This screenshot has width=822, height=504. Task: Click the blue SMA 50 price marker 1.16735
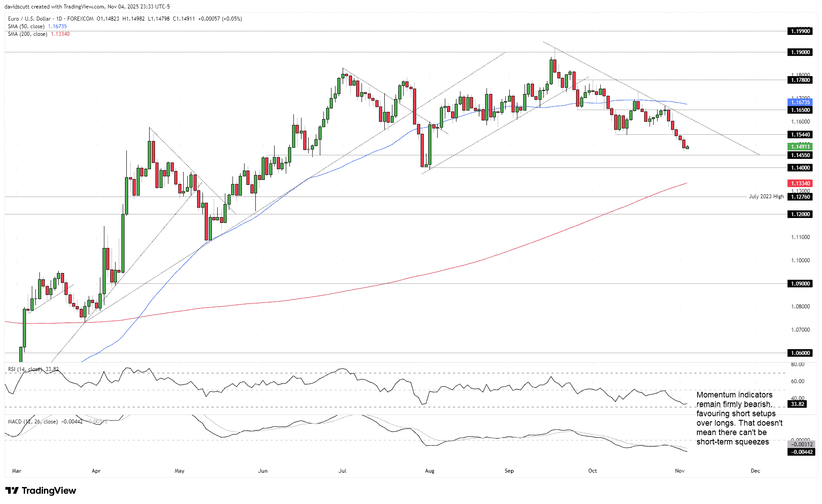click(x=800, y=102)
